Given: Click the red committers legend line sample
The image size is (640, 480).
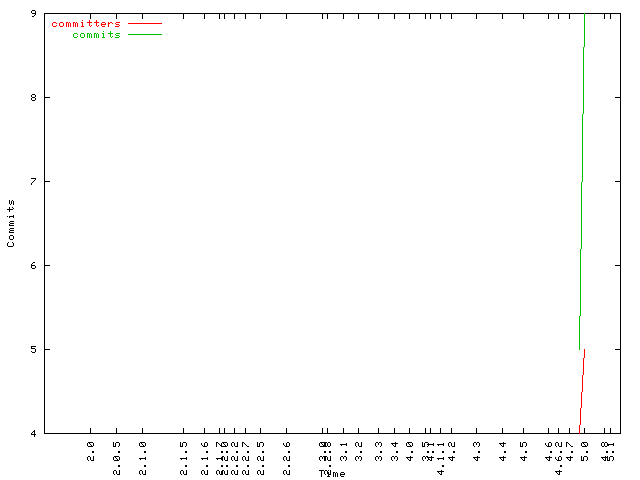Looking at the screenshot, I should pos(144,23).
